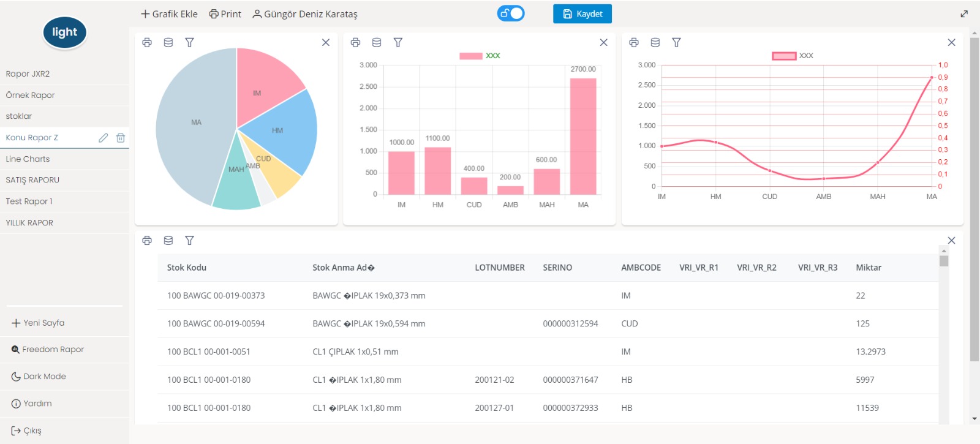Open Yardım help
The width and height of the screenshot is (980, 444).
point(32,403)
